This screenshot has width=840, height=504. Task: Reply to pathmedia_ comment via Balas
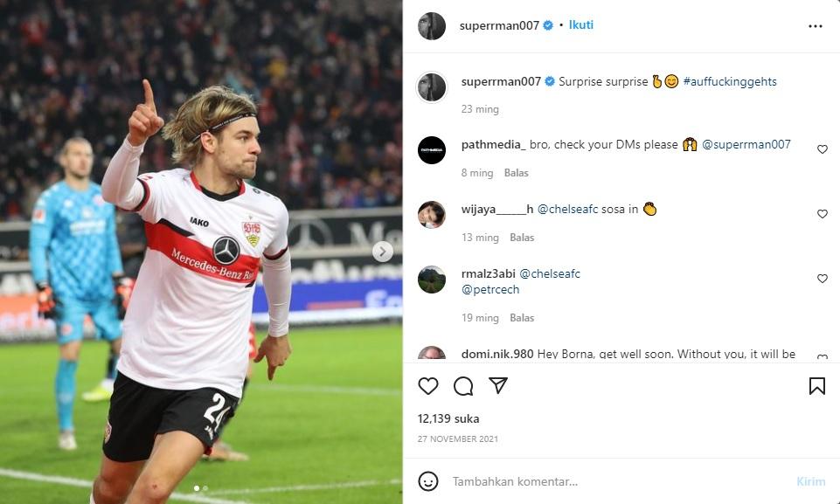516,173
